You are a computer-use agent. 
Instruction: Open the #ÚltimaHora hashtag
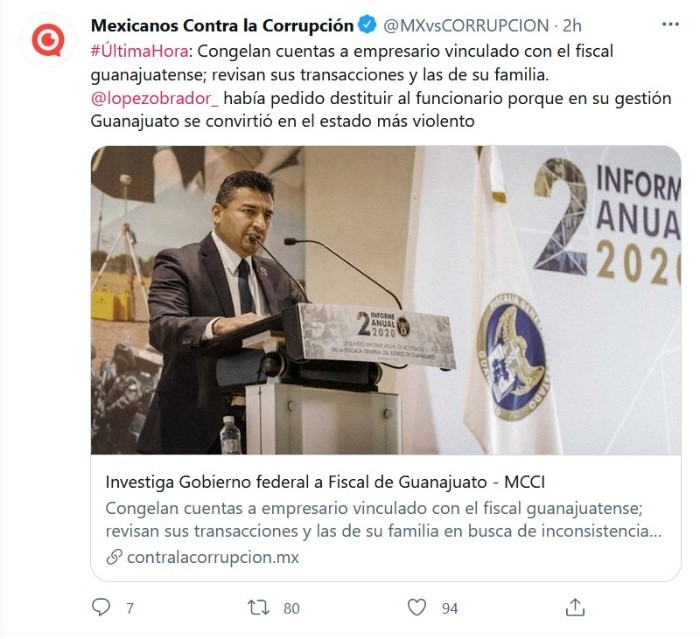140,51
